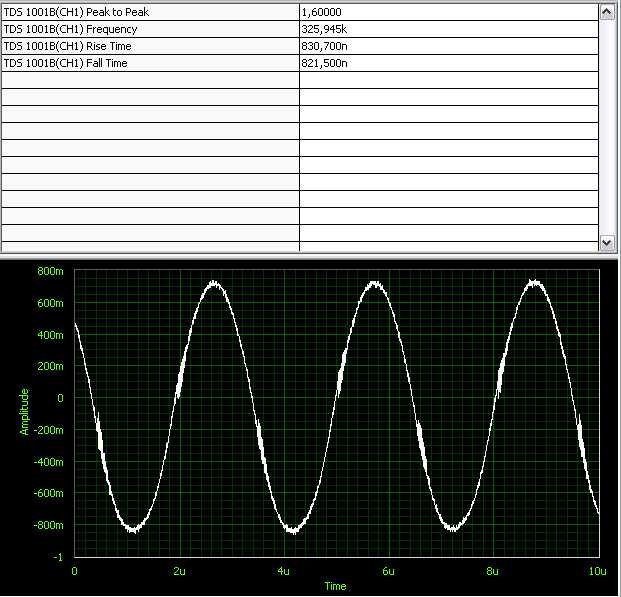Click the rise time value 830,700n
Viewport: 621px width, 597px height.
324,46
